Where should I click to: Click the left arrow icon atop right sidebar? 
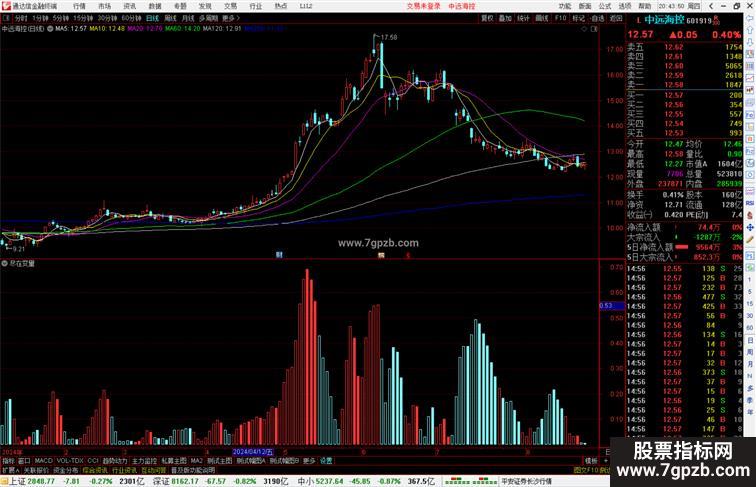pyautogui.click(x=750, y=18)
